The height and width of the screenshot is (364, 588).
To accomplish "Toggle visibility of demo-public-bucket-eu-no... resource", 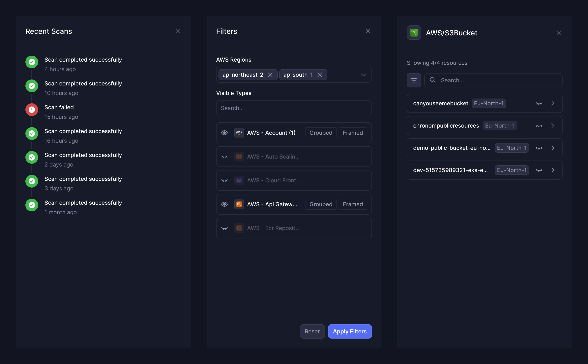I will 539,148.
